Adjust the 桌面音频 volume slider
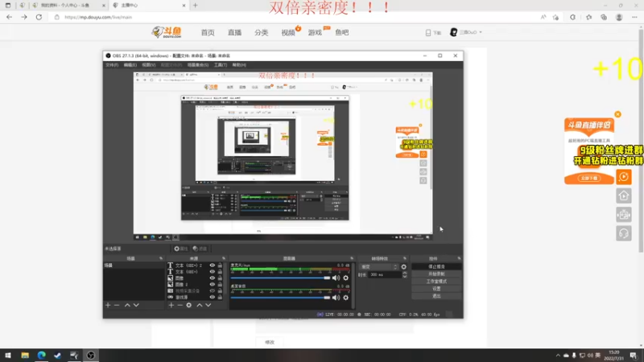 click(280, 298)
